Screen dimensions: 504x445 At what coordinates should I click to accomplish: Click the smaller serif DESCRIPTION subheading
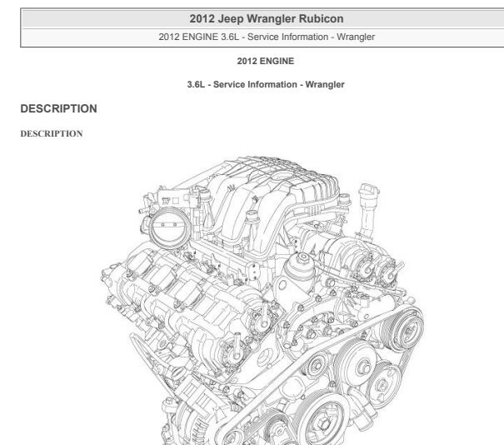52,133
